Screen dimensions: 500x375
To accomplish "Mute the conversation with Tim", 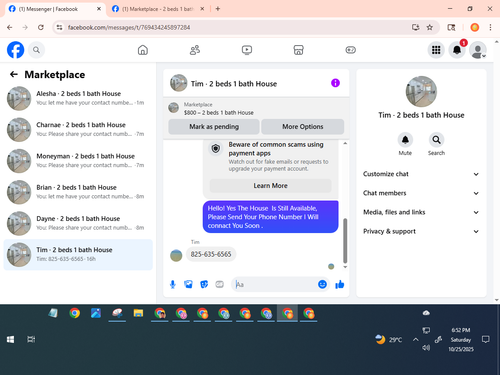I will (405, 140).
